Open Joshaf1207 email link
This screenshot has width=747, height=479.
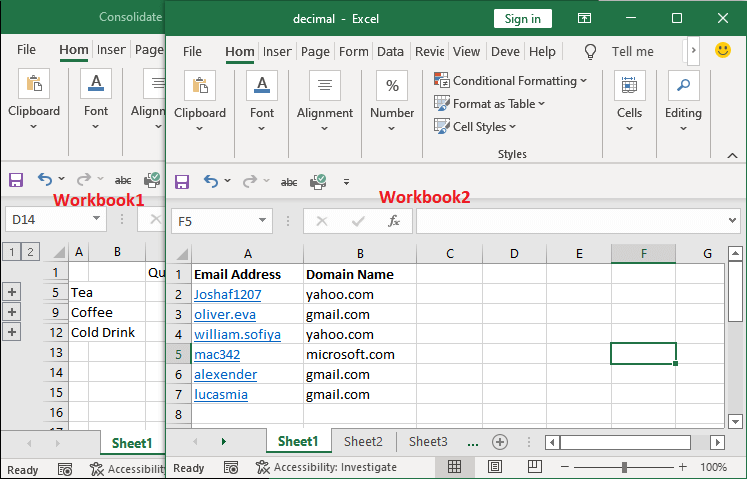[x=227, y=295]
